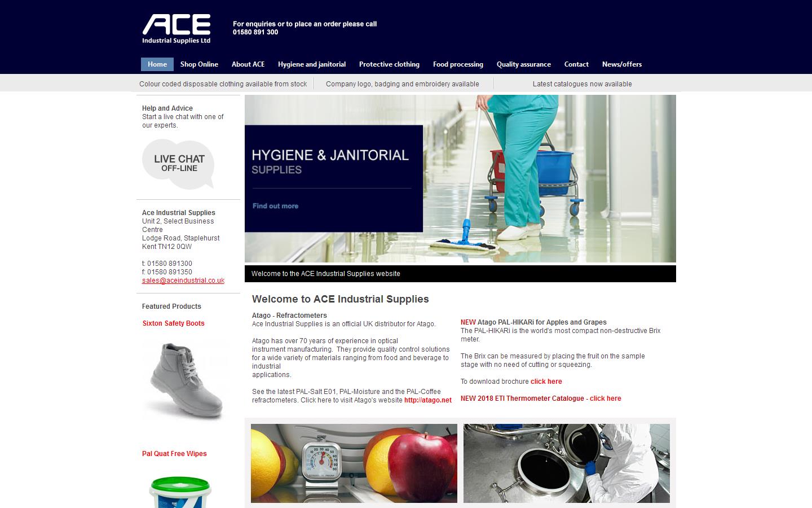View Pal Quat Free Wipes featured product
812x508 pixels.
(174, 453)
